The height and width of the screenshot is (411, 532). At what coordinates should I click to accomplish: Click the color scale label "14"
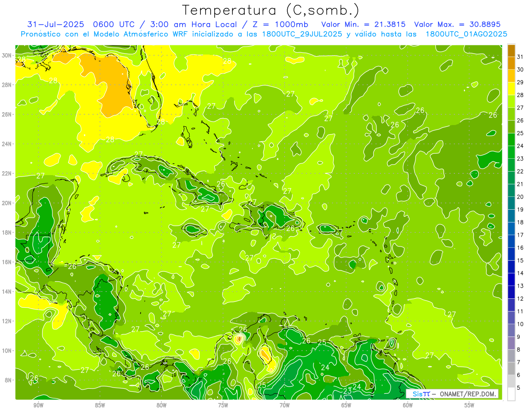(x=520, y=273)
